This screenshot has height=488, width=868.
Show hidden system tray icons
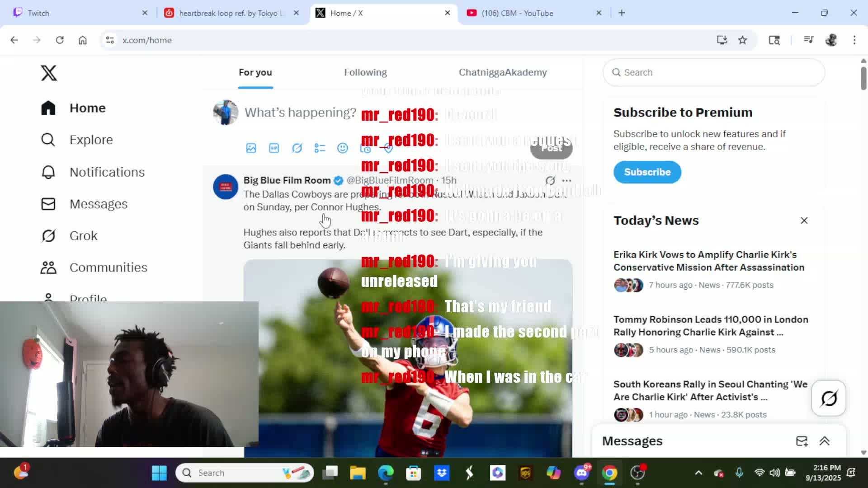tap(698, 473)
